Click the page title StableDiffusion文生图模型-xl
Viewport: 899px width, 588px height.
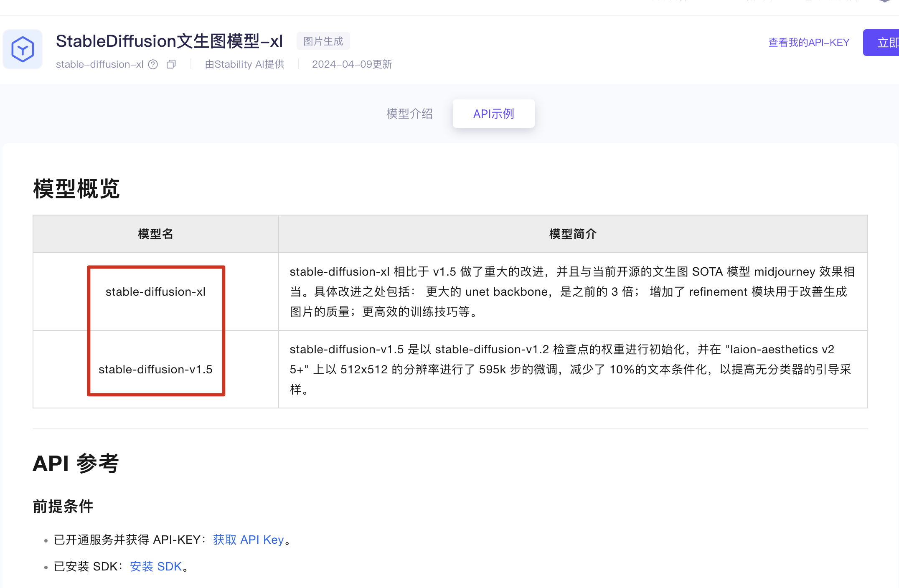(169, 41)
